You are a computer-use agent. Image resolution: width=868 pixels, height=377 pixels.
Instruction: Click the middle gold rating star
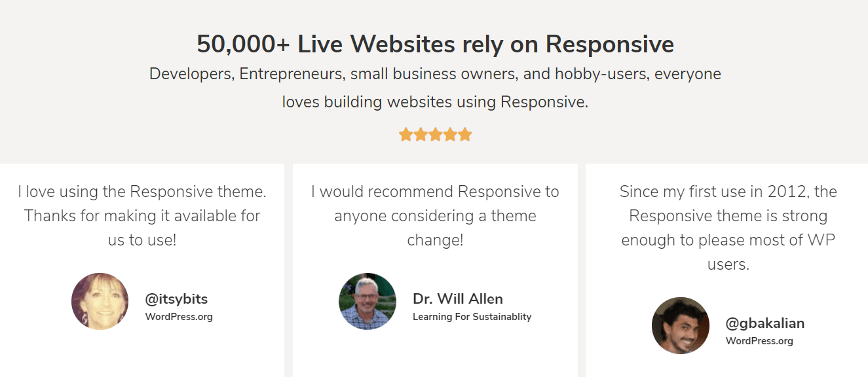(436, 135)
